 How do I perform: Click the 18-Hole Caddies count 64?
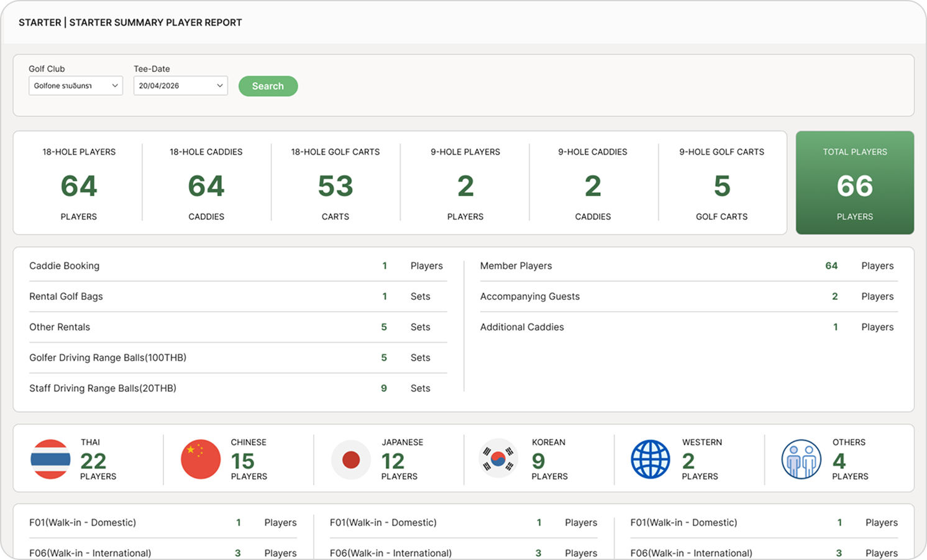click(x=206, y=186)
